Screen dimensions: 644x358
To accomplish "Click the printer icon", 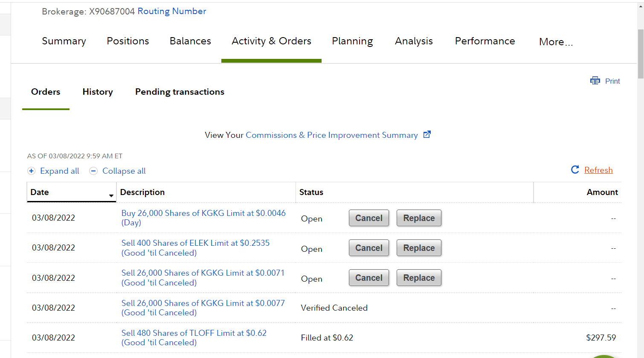I will pyautogui.click(x=595, y=81).
